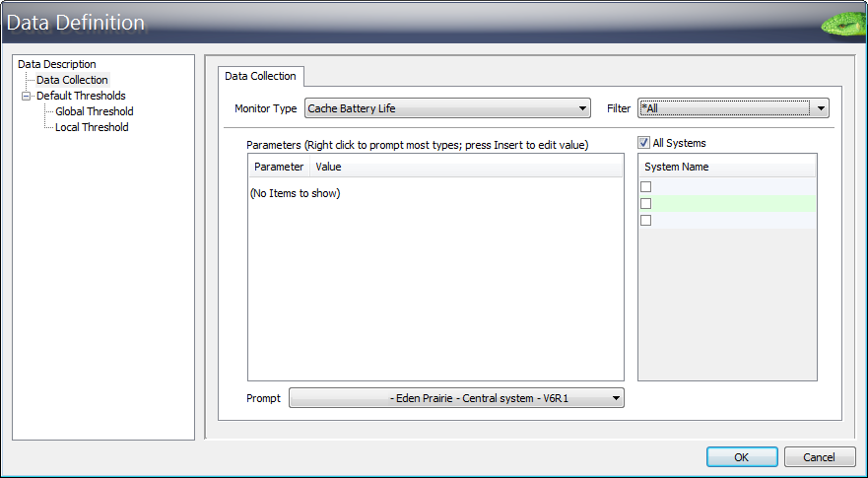868x478 pixels.
Task: Click the System Name column header
Action: click(677, 167)
